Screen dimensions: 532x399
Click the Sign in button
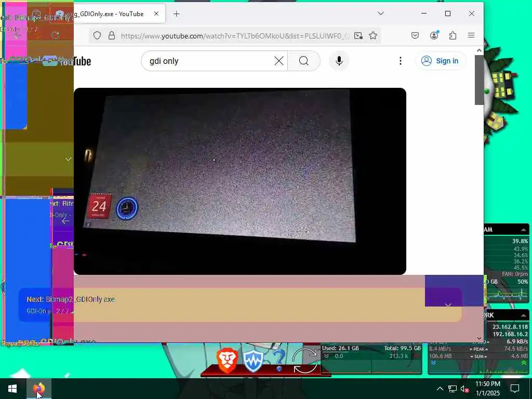click(x=440, y=61)
